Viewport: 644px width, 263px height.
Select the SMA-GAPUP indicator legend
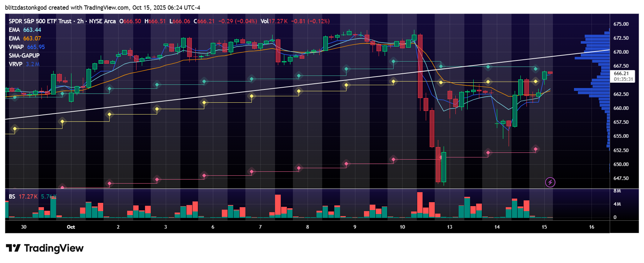(24, 55)
